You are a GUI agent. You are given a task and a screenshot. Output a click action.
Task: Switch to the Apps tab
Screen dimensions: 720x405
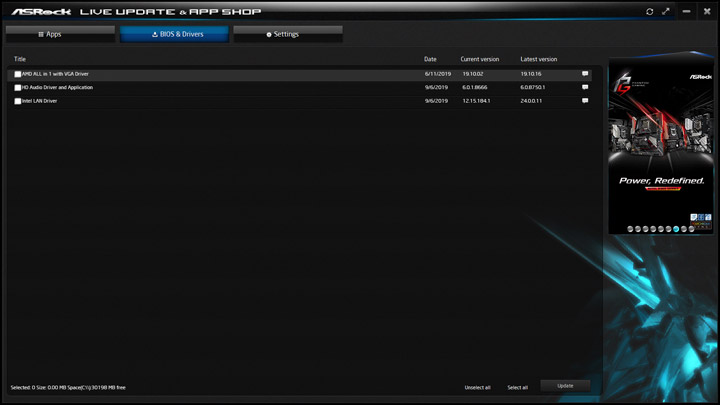tap(60, 34)
